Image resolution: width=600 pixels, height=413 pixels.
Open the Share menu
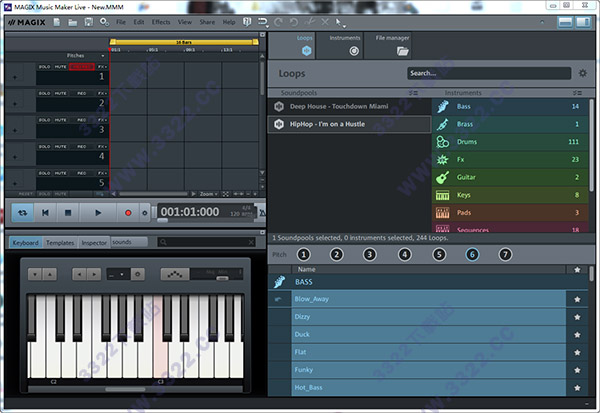(x=207, y=22)
